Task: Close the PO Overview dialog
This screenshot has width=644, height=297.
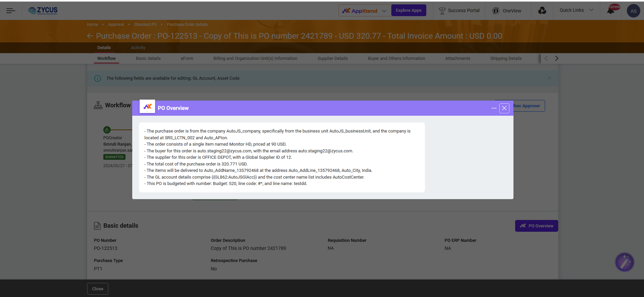Action: 504,108
